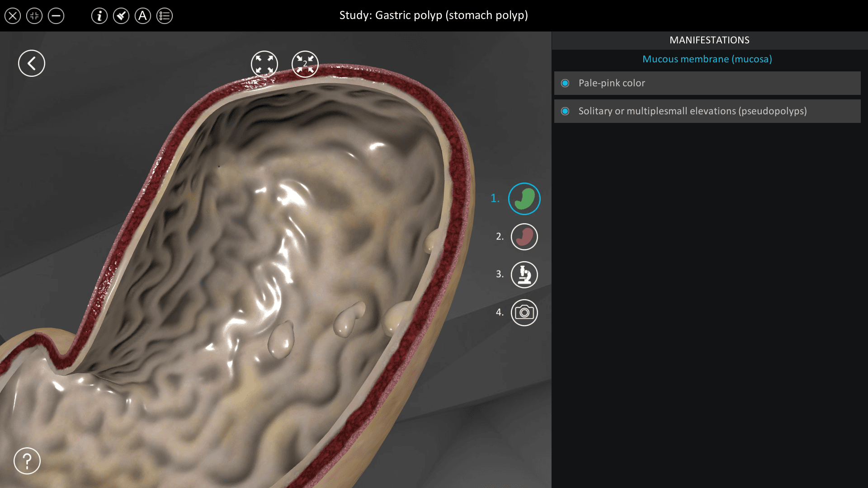Open help with the question mark icon
This screenshot has width=868, height=488.
pyautogui.click(x=27, y=461)
